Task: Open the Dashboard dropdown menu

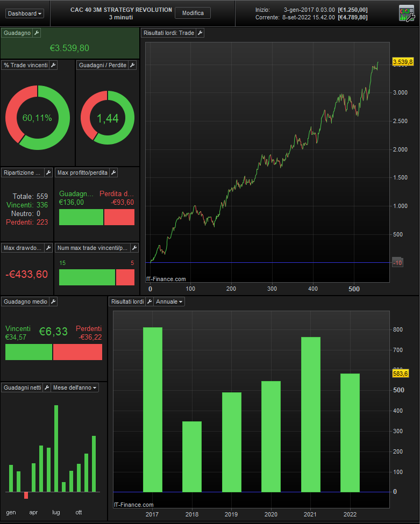Action: [x=24, y=13]
